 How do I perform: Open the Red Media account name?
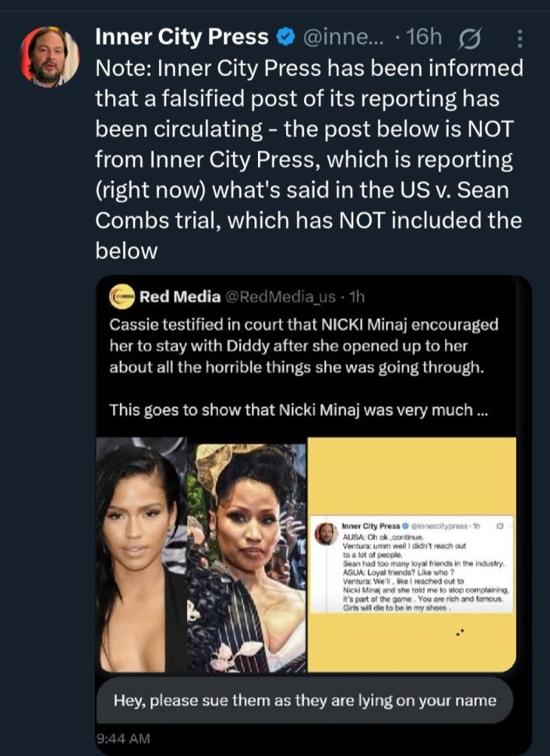[180, 297]
